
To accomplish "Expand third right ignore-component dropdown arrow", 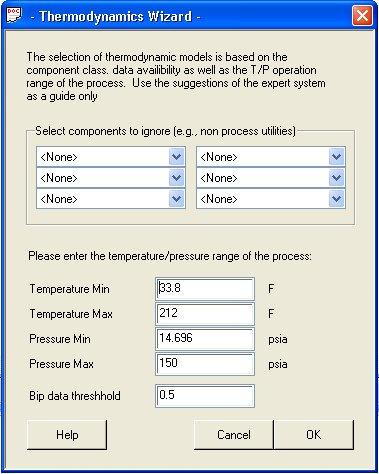I will pos(336,199).
